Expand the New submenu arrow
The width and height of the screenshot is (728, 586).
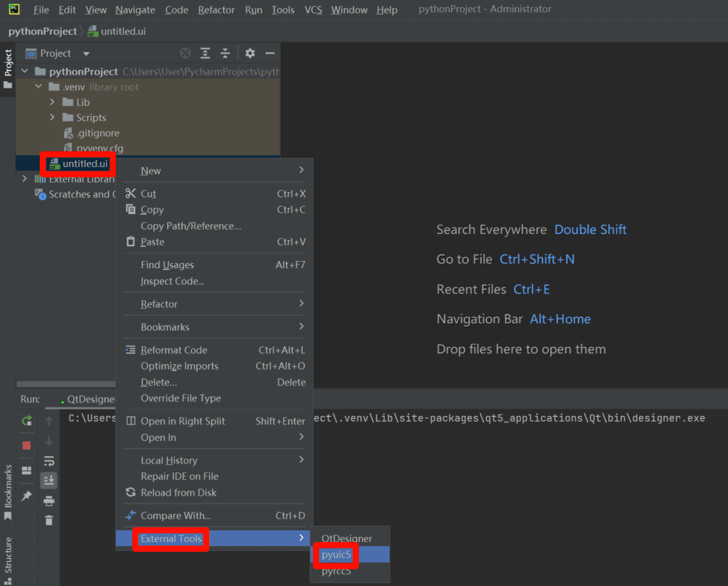(301, 170)
